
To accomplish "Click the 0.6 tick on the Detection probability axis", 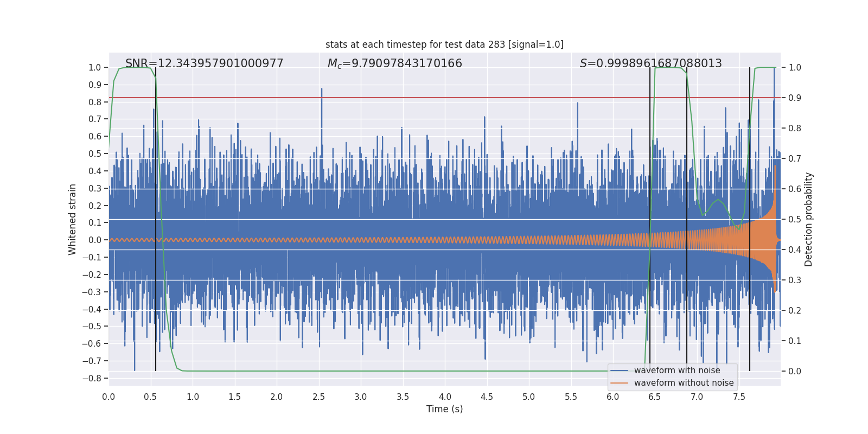I will click(x=795, y=189).
